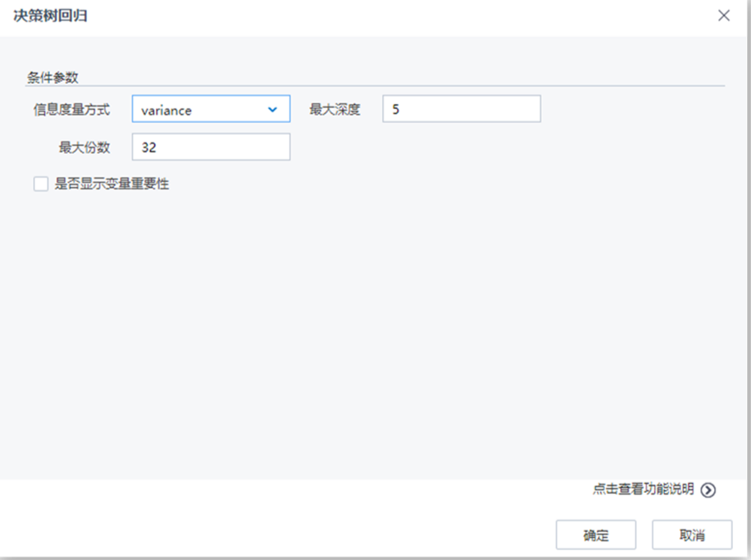
Task: Toggle the show variable importance option
Action: tap(40, 184)
